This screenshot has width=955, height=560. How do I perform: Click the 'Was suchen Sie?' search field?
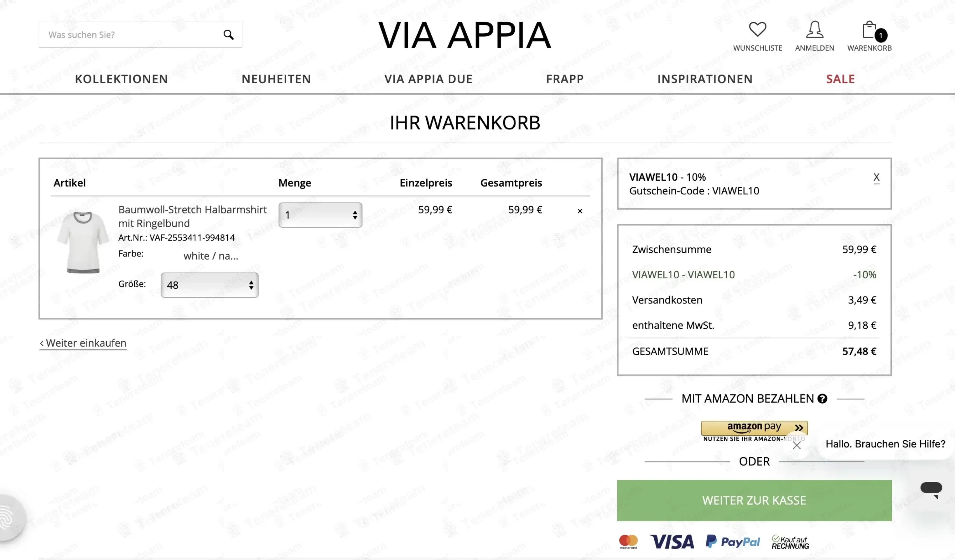131,34
